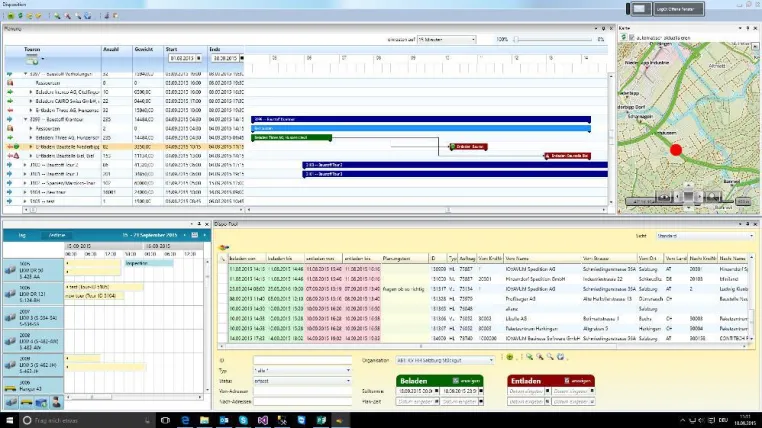Go to previous week in resource calendar

pos(185,235)
